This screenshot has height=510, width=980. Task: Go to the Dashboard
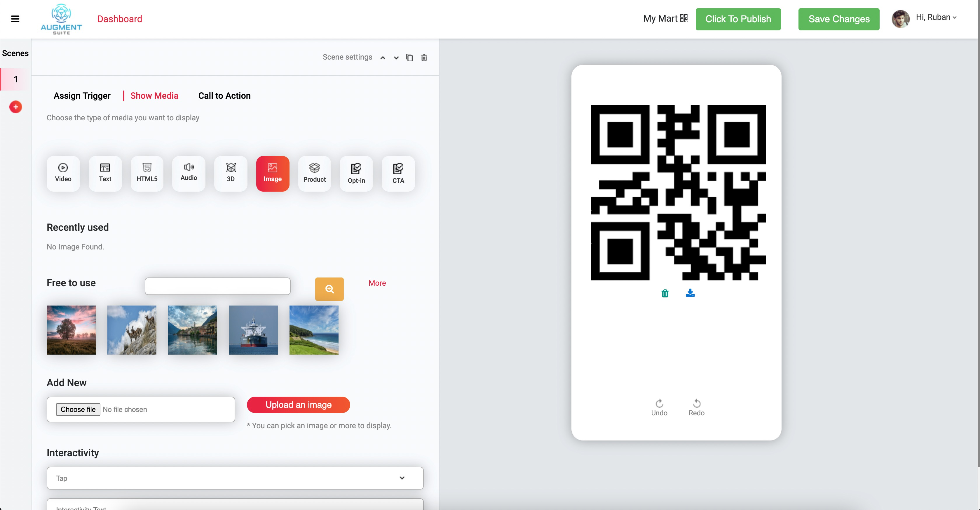(x=119, y=19)
